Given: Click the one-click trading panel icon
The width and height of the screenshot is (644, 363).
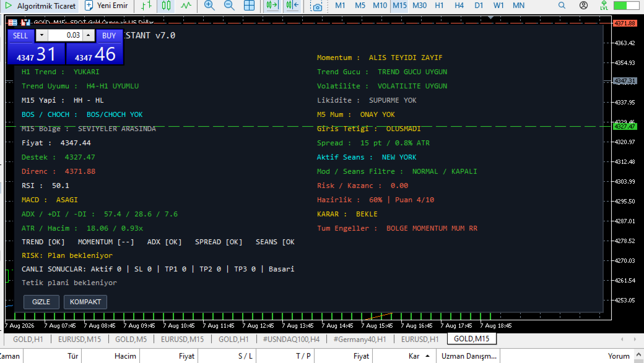Looking at the screenshot, I should pyautogui.click(x=13, y=22).
